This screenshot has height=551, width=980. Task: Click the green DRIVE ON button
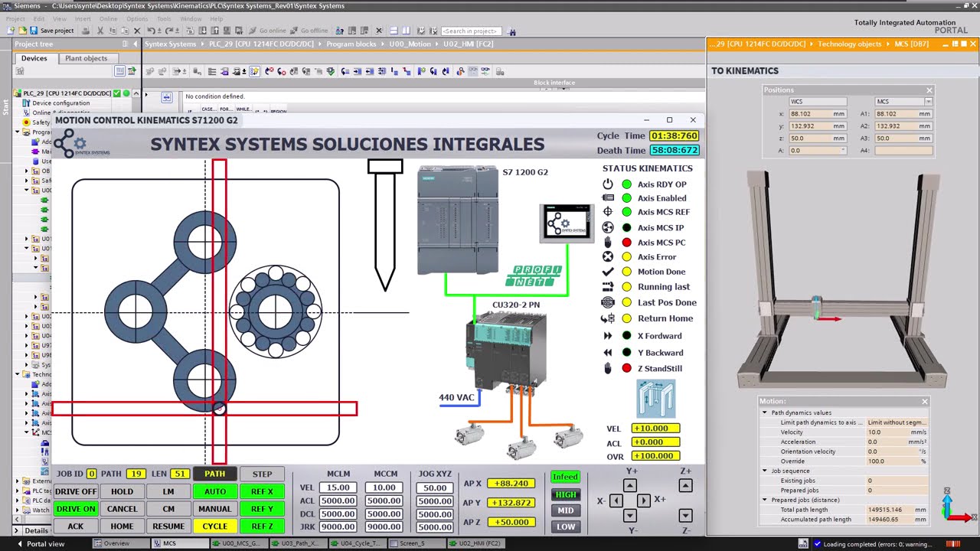click(76, 509)
